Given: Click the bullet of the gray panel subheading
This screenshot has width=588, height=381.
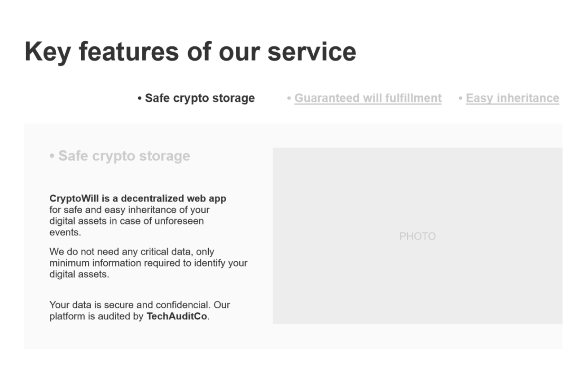Looking at the screenshot, I should point(52,156).
